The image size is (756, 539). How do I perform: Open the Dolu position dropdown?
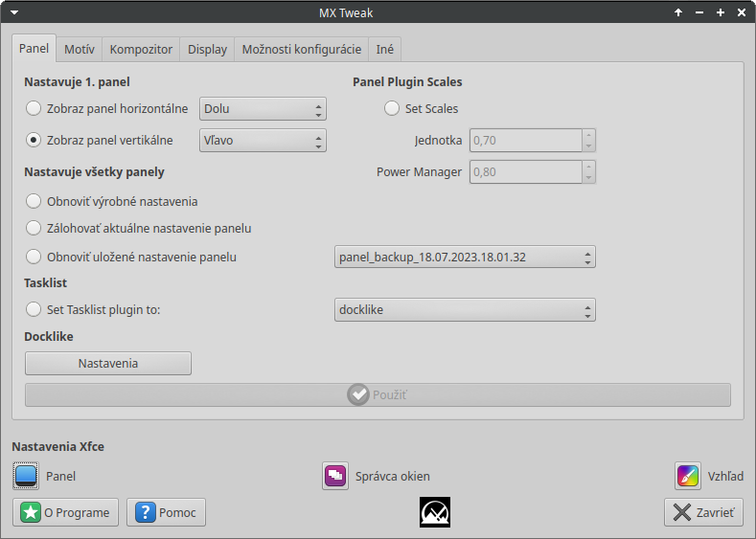[x=263, y=109]
